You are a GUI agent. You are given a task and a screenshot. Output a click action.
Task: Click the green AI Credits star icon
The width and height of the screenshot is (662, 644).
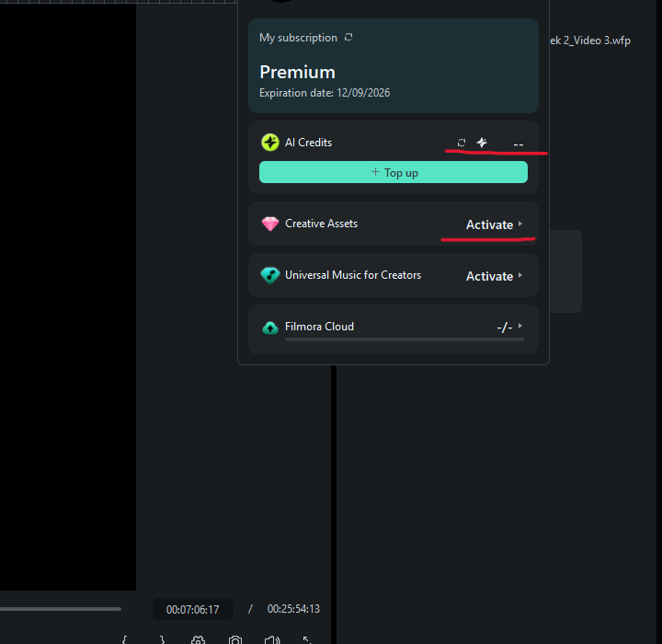pyautogui.click(x=270, y=143)
